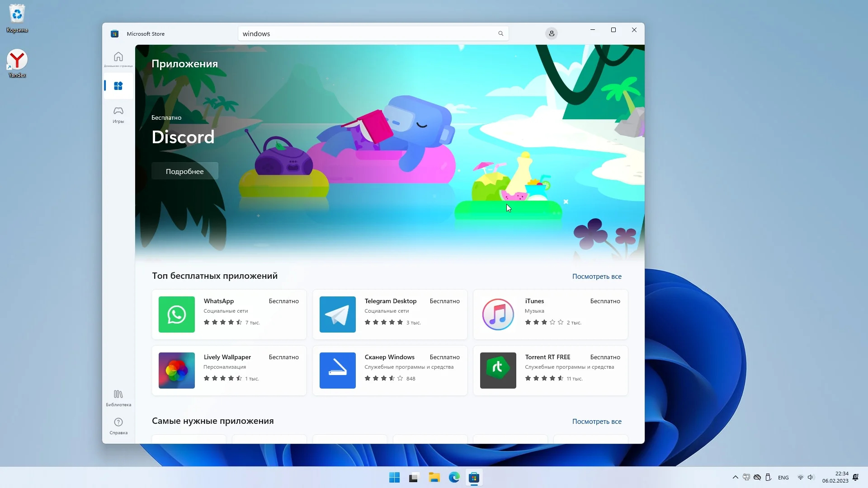
Task: View all 'Самые нужные приложения' link
Action: (596, 422)
